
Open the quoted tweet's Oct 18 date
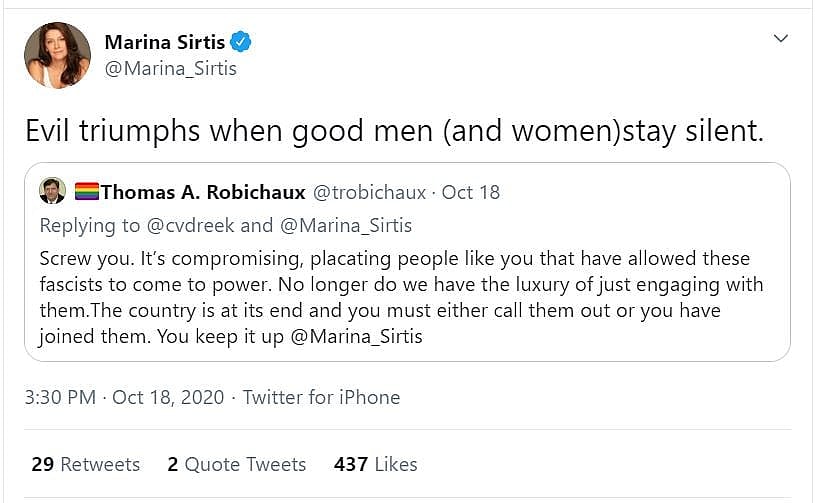[471, 191]
